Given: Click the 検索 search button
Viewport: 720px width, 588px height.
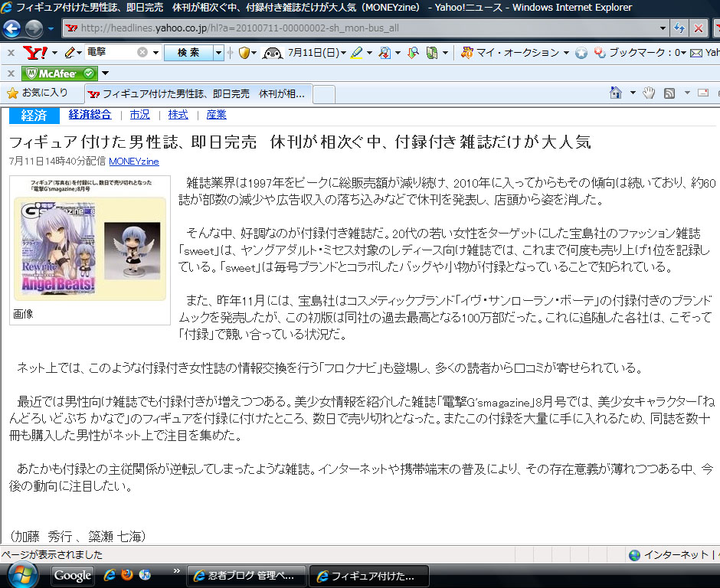Looking at the screenshot, I should (188, 53).
